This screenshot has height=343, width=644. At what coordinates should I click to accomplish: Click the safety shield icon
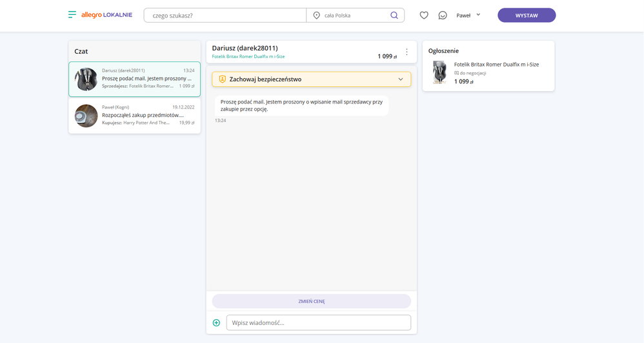(x=222, y=79)
